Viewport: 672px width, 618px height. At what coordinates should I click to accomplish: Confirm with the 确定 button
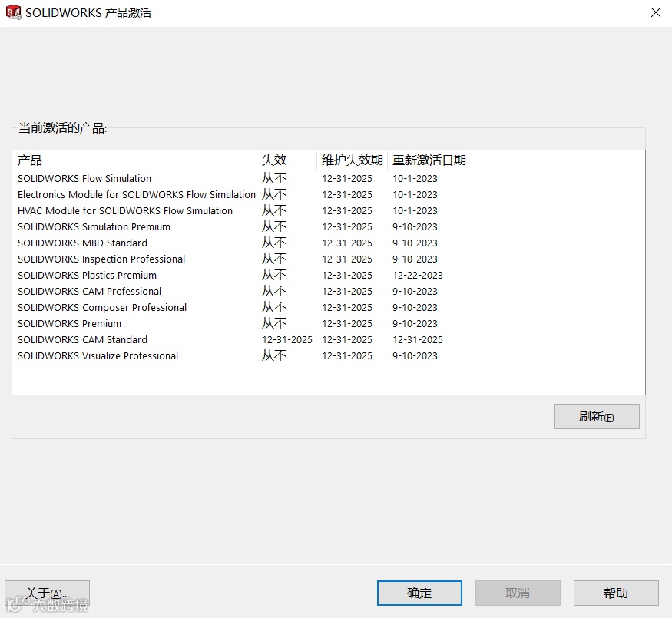coord(419,593)
